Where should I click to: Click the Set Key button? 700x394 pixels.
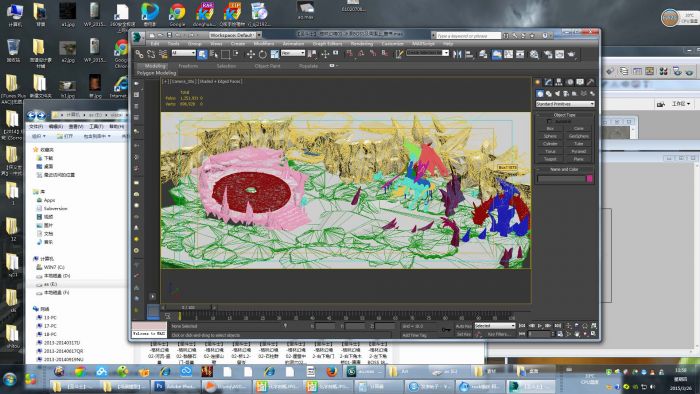463,334
